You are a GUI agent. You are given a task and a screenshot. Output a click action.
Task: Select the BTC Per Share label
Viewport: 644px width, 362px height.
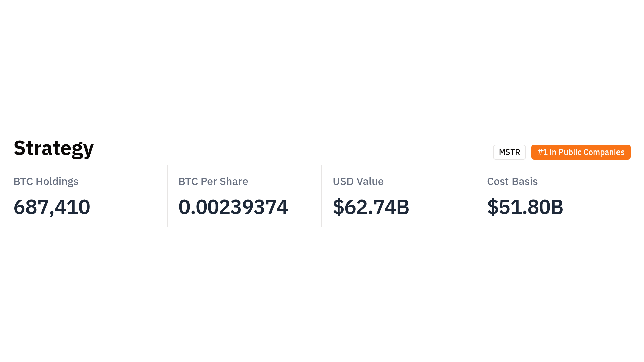pyautogui.click(x=213, y=181)
